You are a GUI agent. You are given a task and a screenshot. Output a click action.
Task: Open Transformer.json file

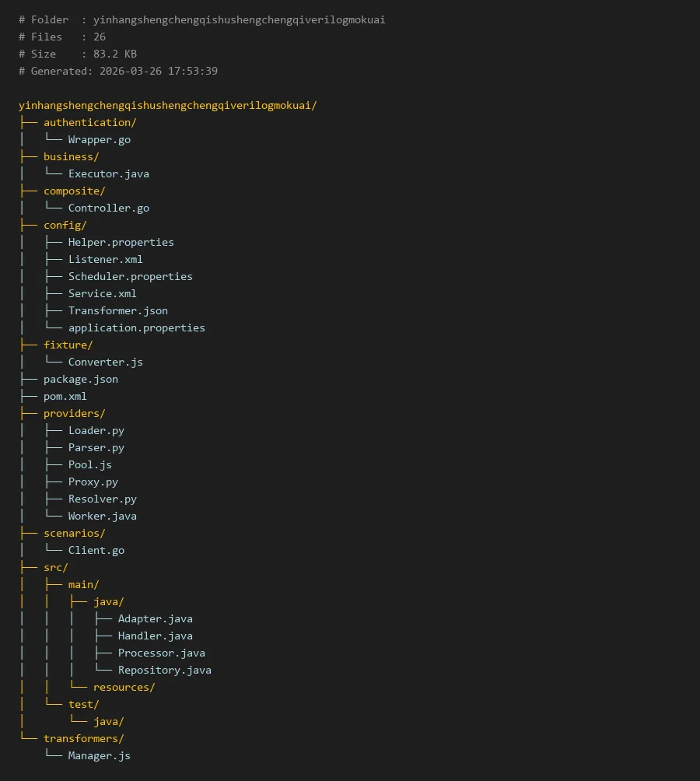[x=117, y=310]
